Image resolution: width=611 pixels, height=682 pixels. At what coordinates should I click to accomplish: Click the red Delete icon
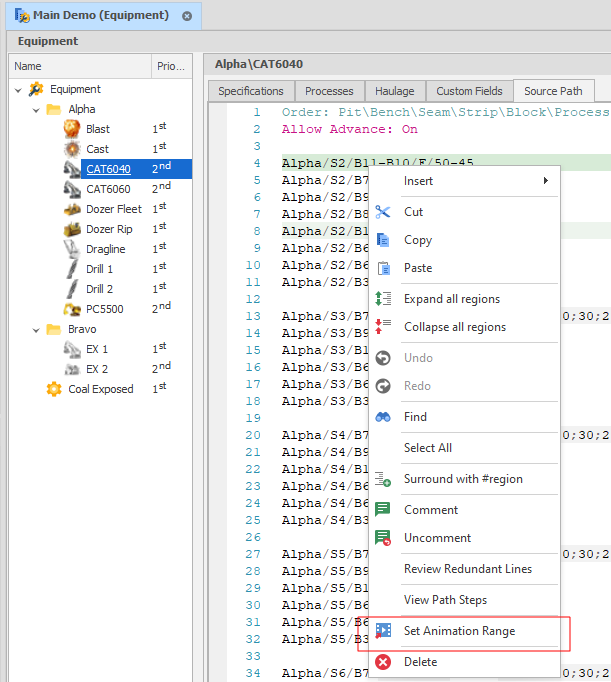(383, 662)
